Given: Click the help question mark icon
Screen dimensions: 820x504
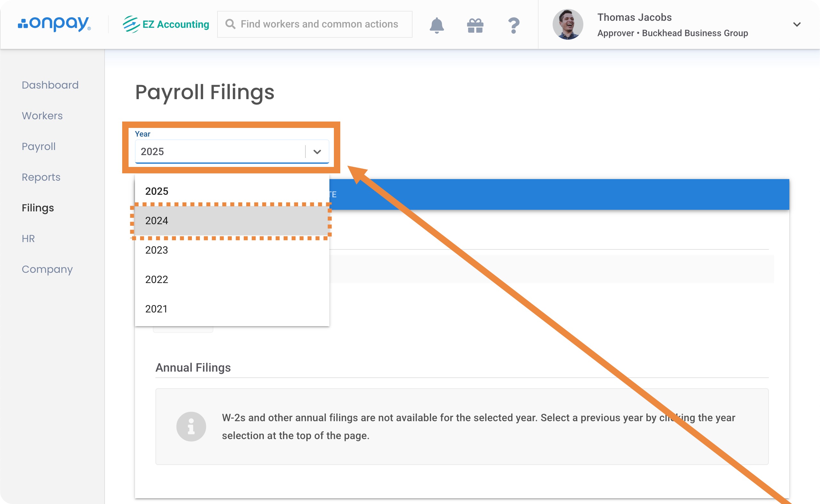Looking at the screenshot, I should click(x=514, y=25).
